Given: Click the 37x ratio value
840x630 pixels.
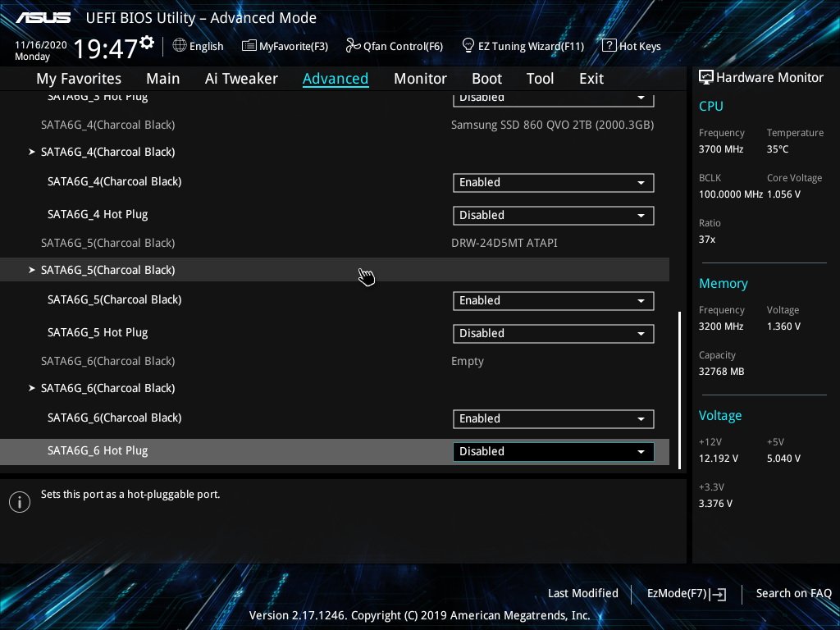Looking at the screenshot, I should [x=706, y=240].
